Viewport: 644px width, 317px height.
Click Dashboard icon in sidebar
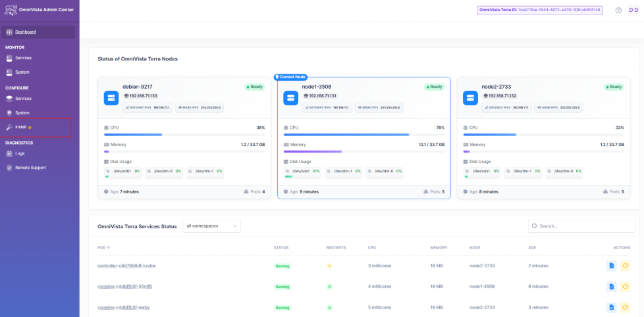pos(9,32)
